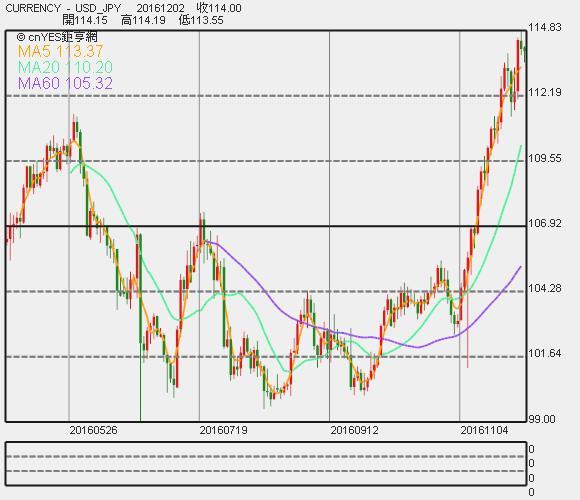Click the 99.00 price axis label
Viewport: 580px width, 500px height.
542,419
